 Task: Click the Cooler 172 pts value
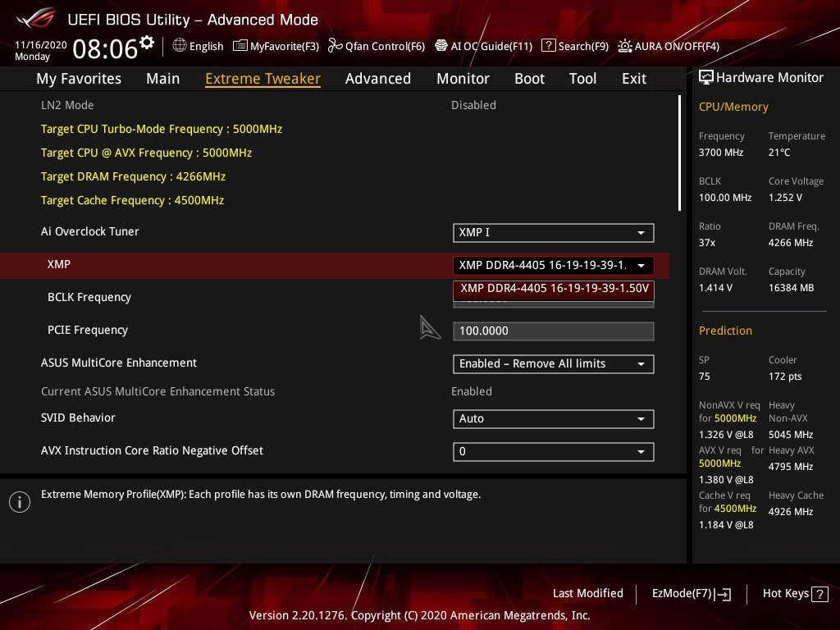point(785,376)
